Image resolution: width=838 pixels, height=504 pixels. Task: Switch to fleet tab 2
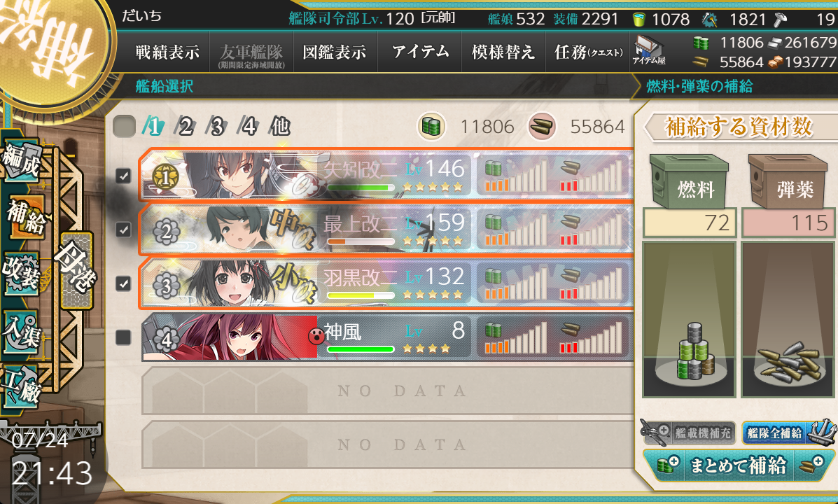coord(186,127)
